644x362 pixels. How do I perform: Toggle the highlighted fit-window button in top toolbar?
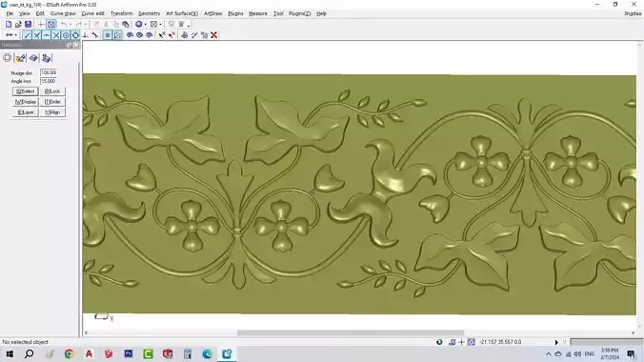[50, 24]
